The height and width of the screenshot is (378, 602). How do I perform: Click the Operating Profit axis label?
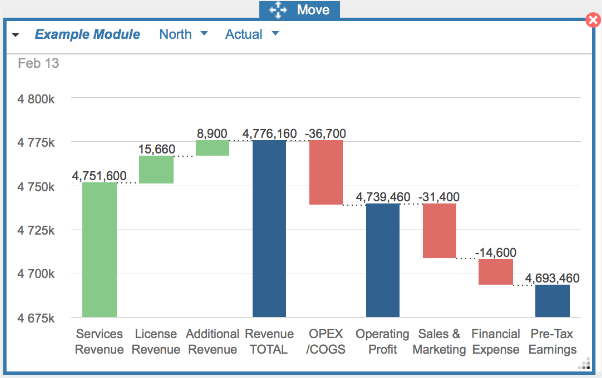point(382,342)
